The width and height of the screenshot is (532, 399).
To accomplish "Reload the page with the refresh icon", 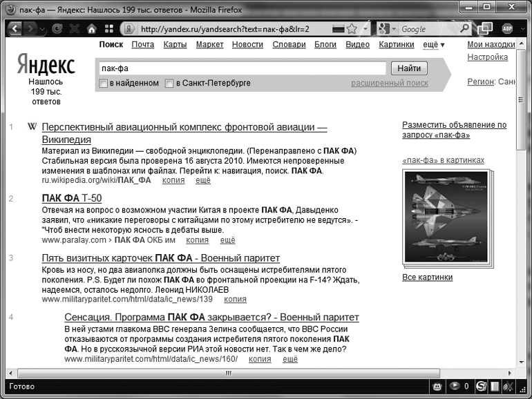I will (x=57, y=29).
